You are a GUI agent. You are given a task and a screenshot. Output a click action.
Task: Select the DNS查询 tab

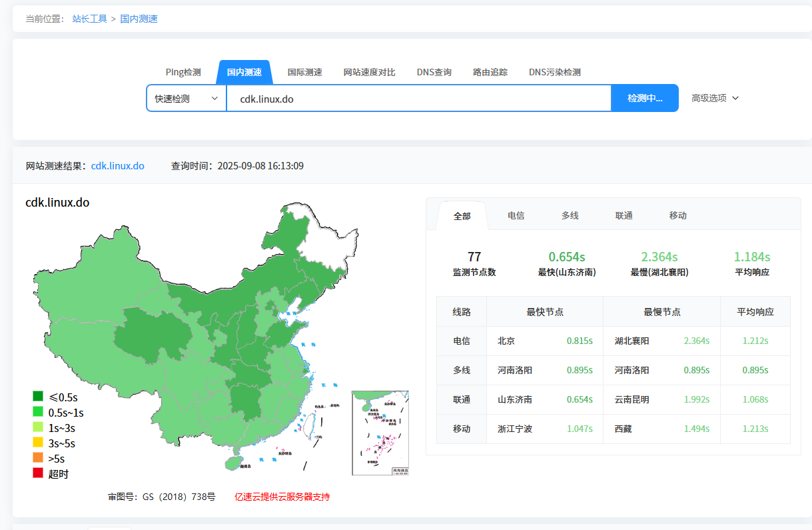(434, 72)
